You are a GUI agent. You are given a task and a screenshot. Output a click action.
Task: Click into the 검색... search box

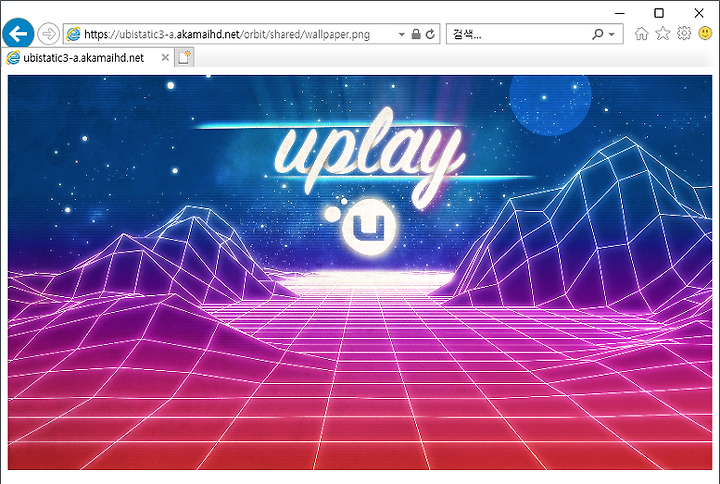(518, 34)
